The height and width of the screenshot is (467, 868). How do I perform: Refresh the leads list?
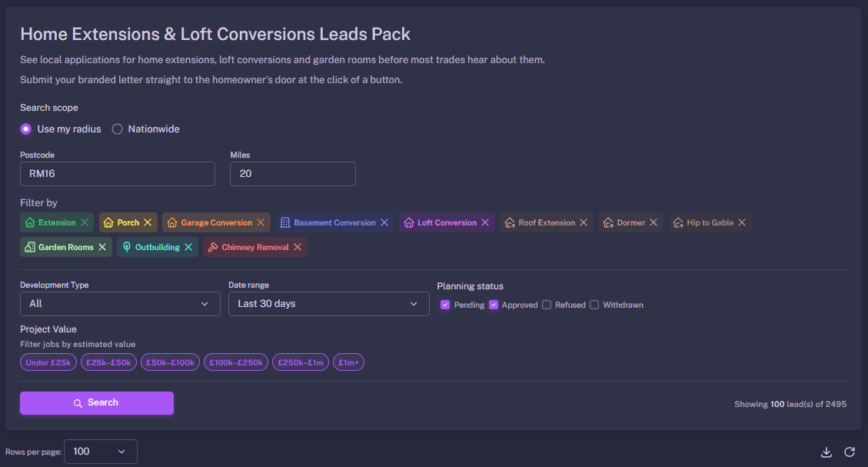click(850, 452)
